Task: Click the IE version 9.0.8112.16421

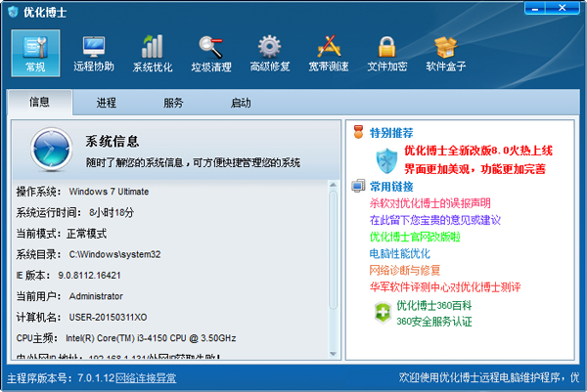Action: coord(89,276)
